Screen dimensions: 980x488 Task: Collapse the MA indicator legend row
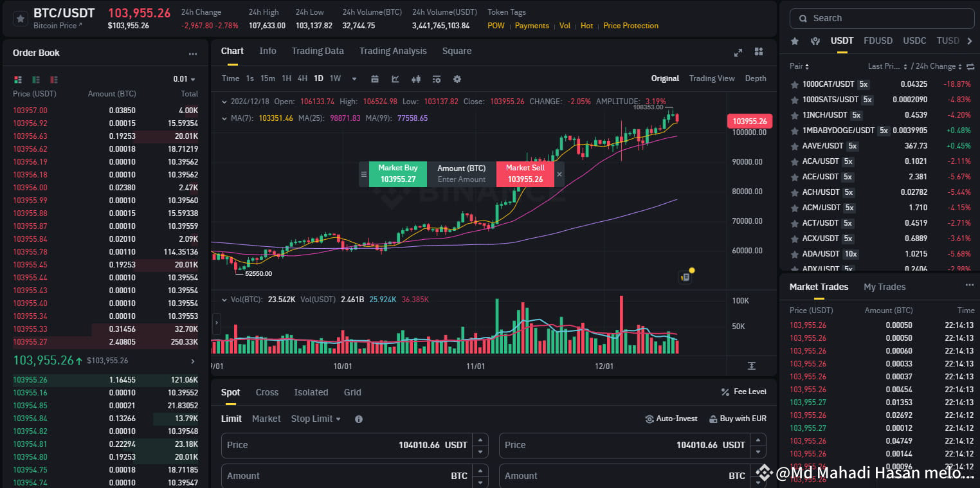click(x=224, y=118)
